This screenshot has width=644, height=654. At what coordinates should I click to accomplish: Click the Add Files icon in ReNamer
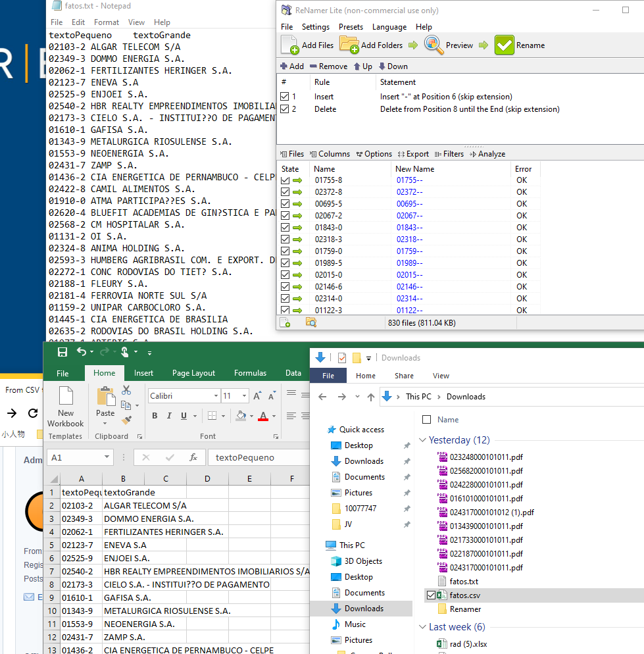(x=290, y=45)
